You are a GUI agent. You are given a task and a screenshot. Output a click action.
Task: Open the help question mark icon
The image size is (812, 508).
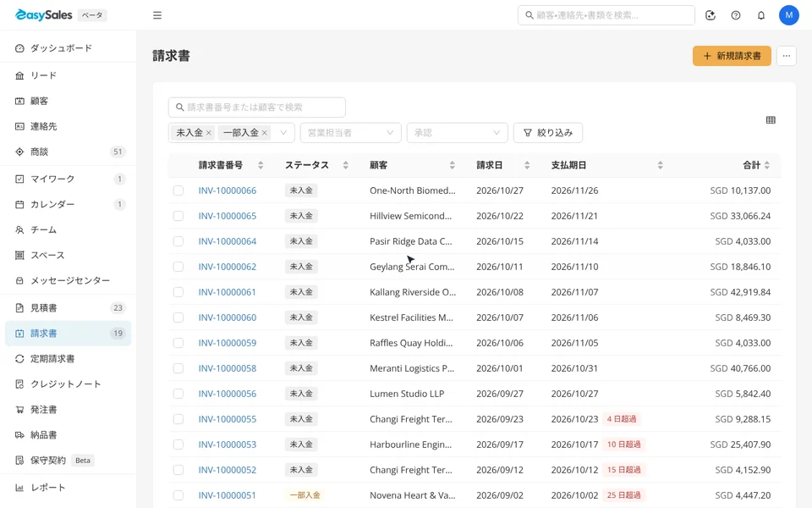coord(736,15)
